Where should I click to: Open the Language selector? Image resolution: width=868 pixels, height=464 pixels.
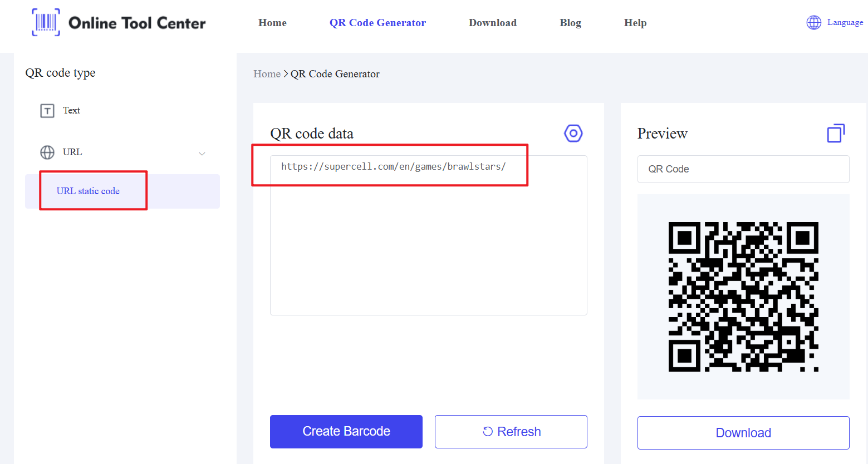pos(845,23)
